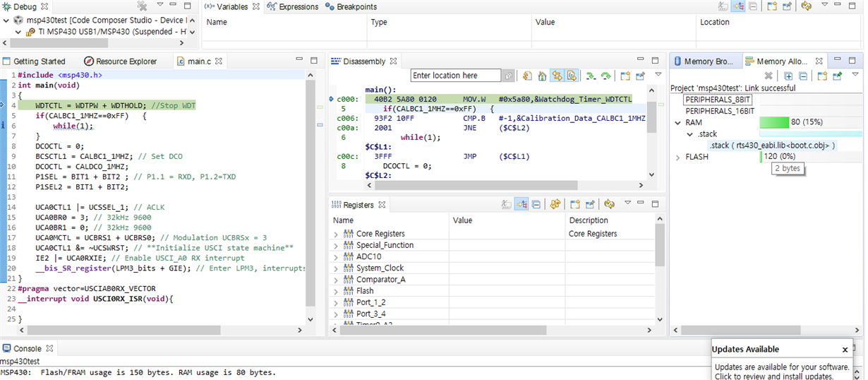868x380 pixels.
Task: Toggle Show Source button in Disassembly toolbar
Action: click(x=572, y=76)
